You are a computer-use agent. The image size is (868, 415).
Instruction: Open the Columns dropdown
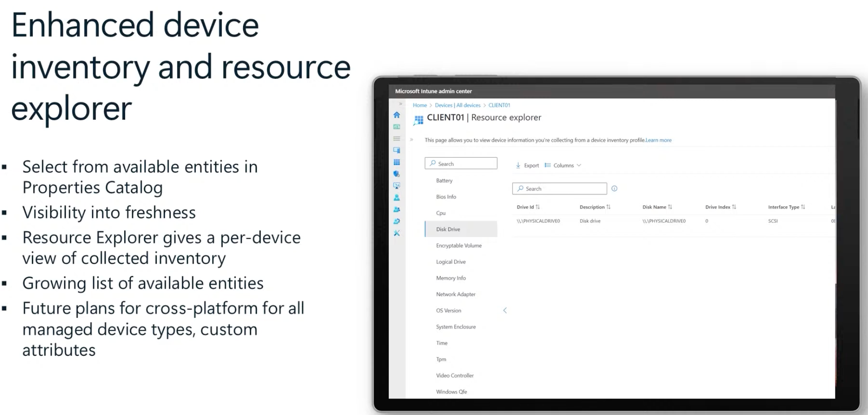click(x=563, y=165)
